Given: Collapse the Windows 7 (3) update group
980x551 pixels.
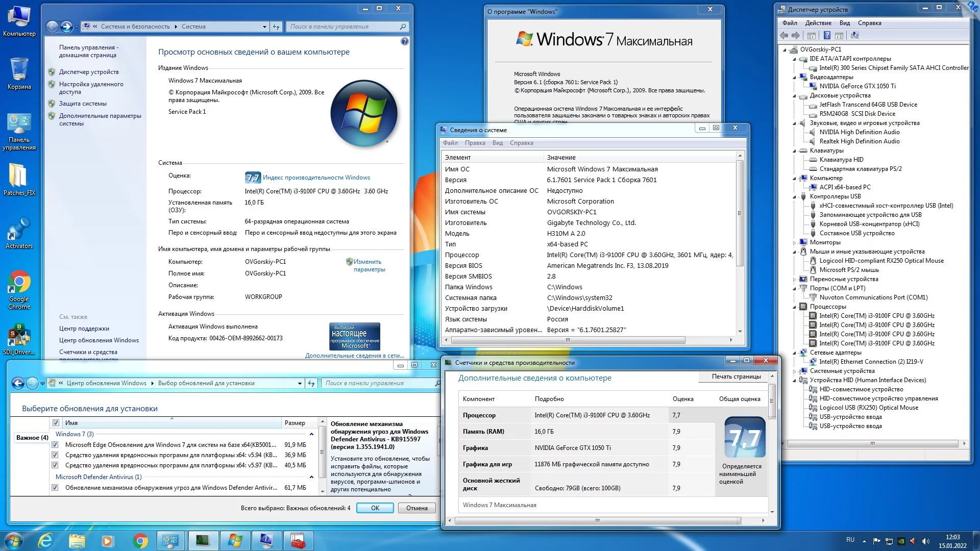Looking at the screenshot, I should tap(311, 434).
